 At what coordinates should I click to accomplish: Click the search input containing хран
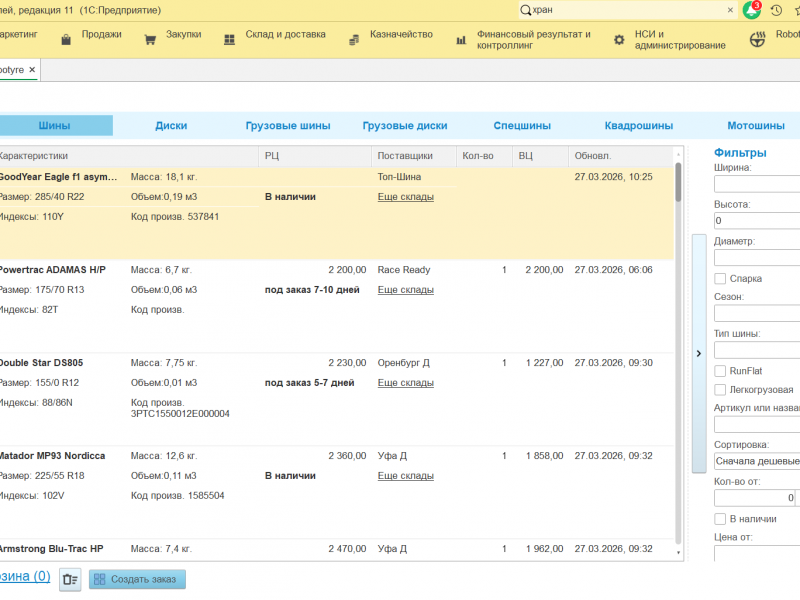(628, 10)
